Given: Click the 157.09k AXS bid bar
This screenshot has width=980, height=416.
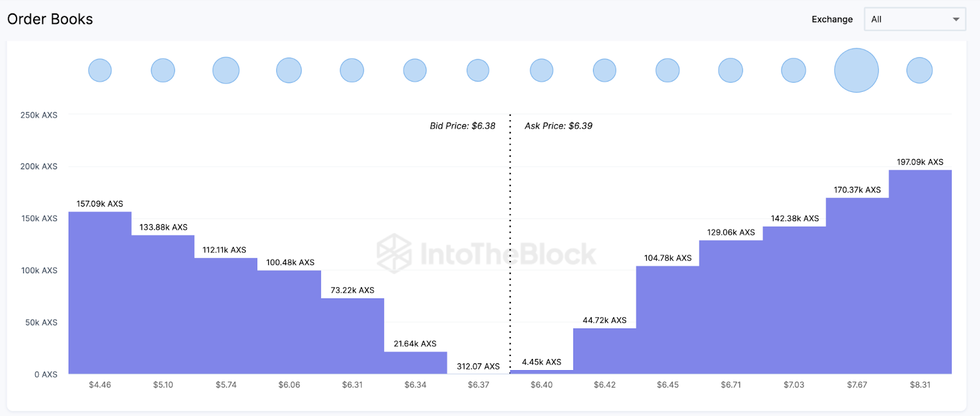Looking at the screenshot, I should [x=100, y=293].
